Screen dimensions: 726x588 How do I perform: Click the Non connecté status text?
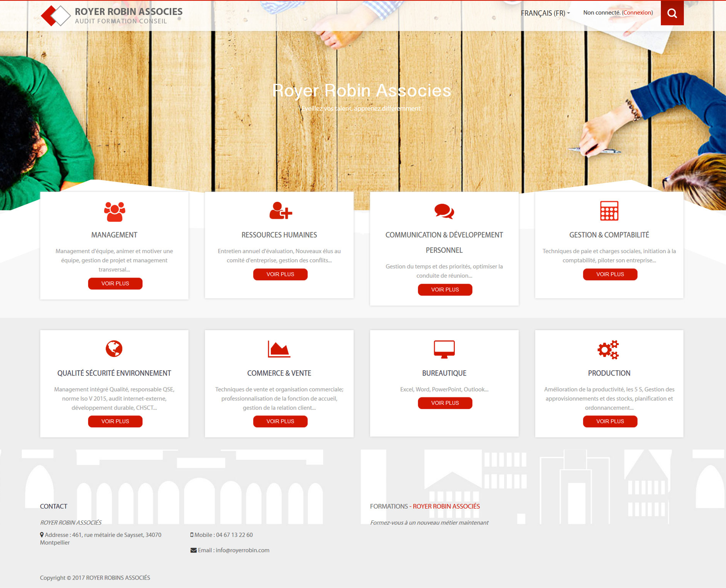[602, 13]
